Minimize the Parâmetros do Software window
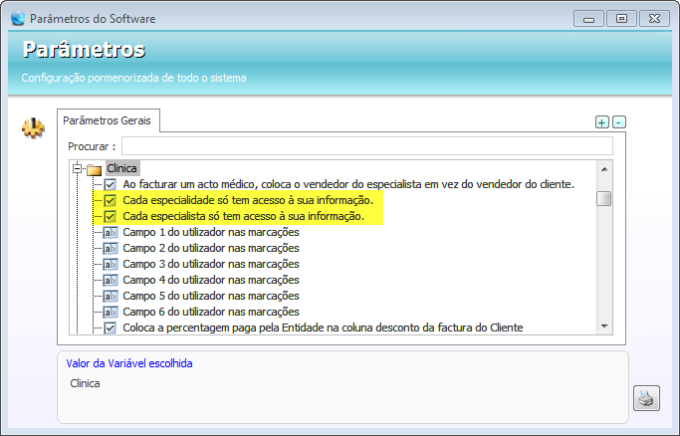Image resolution: width=680 pixels, height=436 pixels. tap(588, 19)
